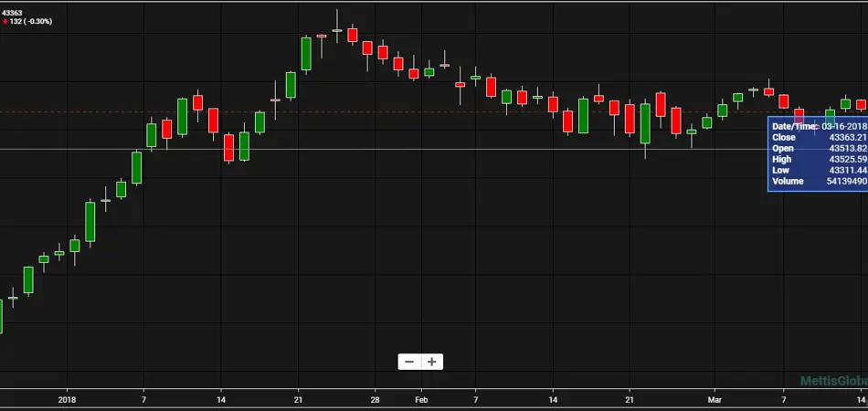Click the plus zoom in button
Image resolution: width=868 pixels, height=411 pixels.
click(432, 362)
